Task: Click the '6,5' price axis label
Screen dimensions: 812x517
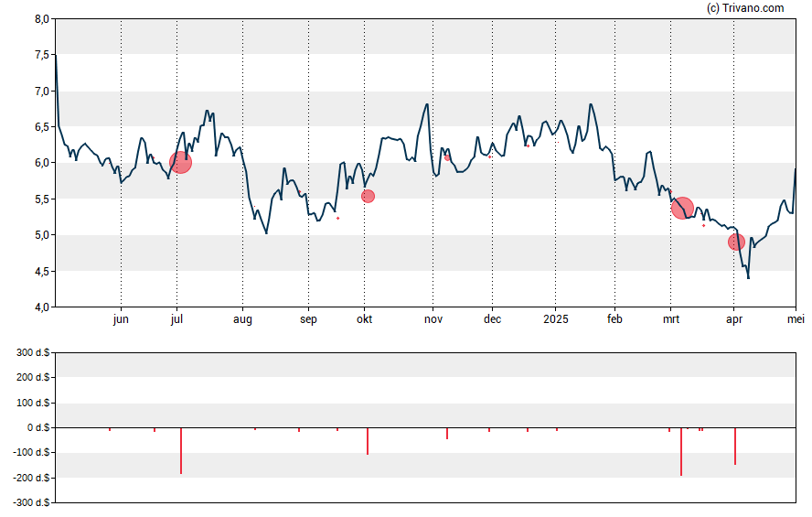Action: point(42,127)
